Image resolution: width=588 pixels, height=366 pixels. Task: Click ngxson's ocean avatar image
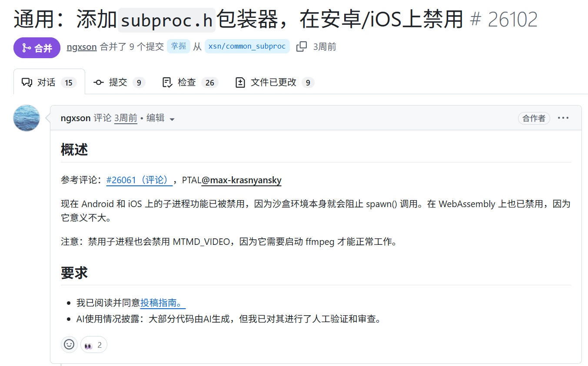(27, 118)
